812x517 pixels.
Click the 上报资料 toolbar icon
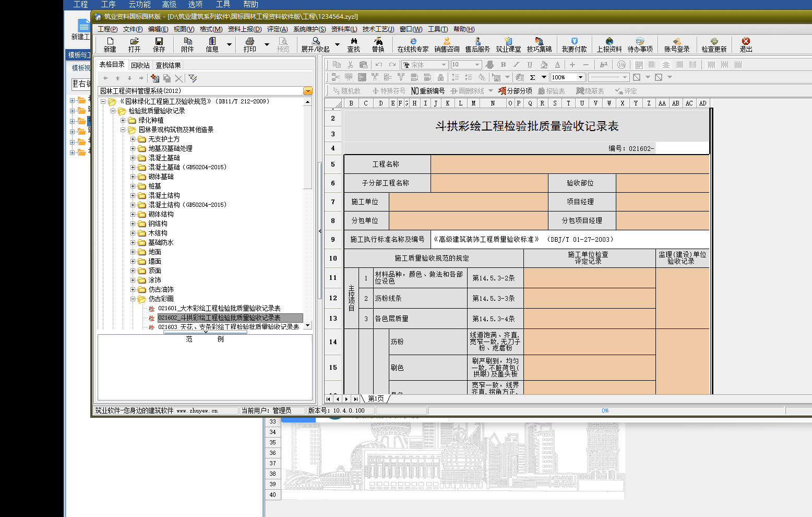609,44
